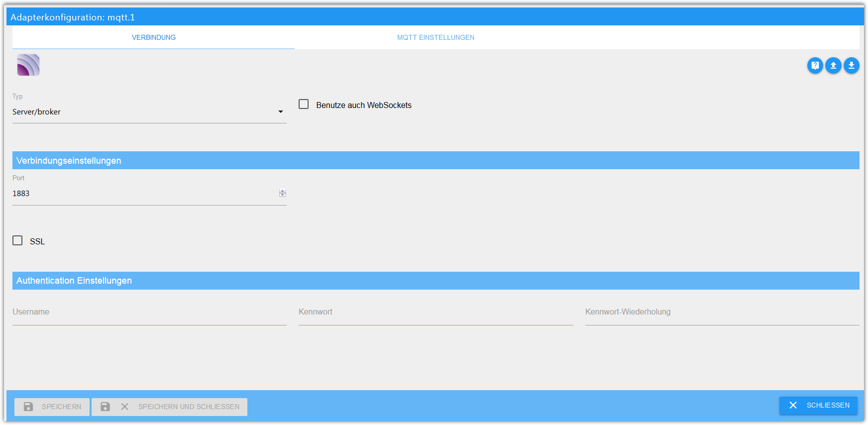Click the Kennwort input field
This screenshot has height=425, width=868.
click(436, 312)
